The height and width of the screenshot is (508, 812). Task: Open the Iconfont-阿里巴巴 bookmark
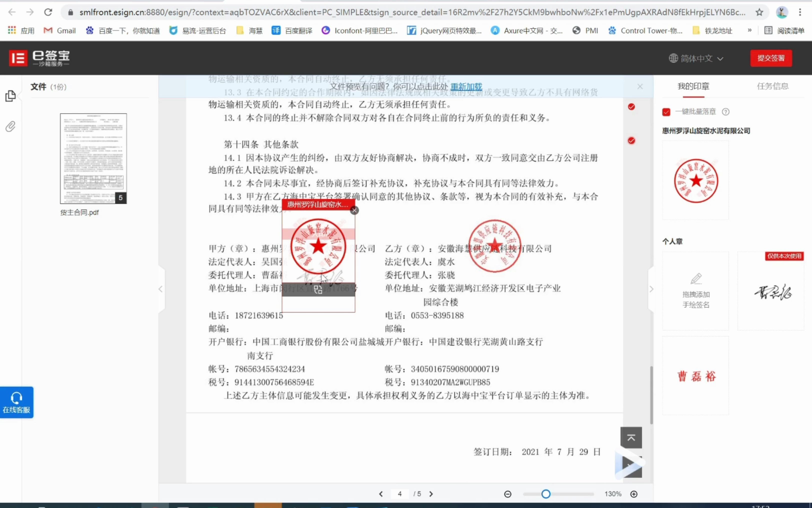[359, 31]
